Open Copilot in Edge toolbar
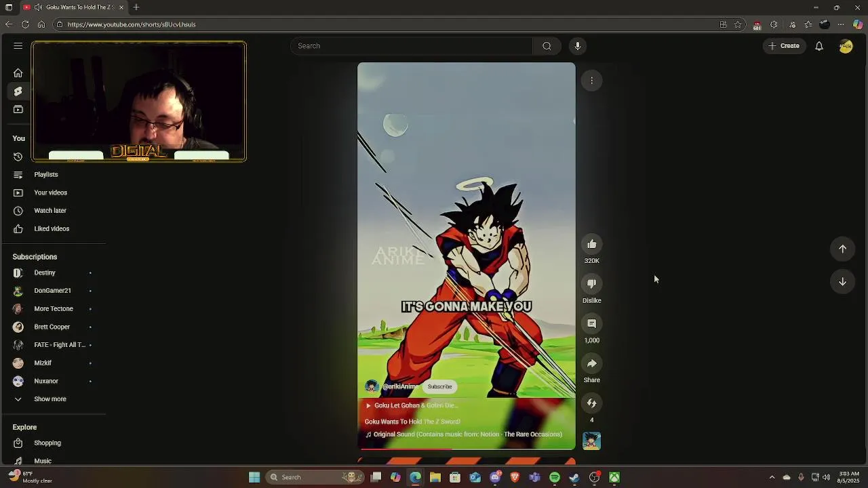Screen dimensions: 868x488 coord(858,24)
